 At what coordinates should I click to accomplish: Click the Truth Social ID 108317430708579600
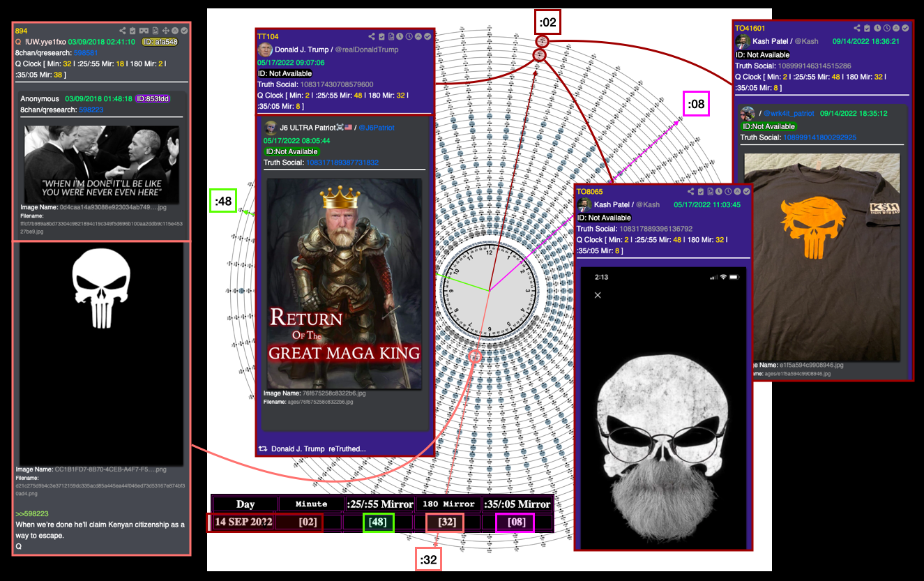tap(337, 84)
